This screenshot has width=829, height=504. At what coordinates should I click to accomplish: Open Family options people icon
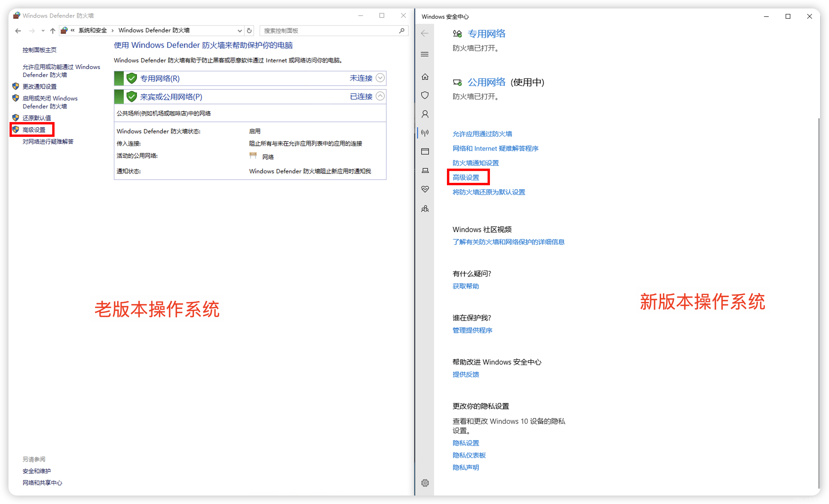[x=425, y=209]
